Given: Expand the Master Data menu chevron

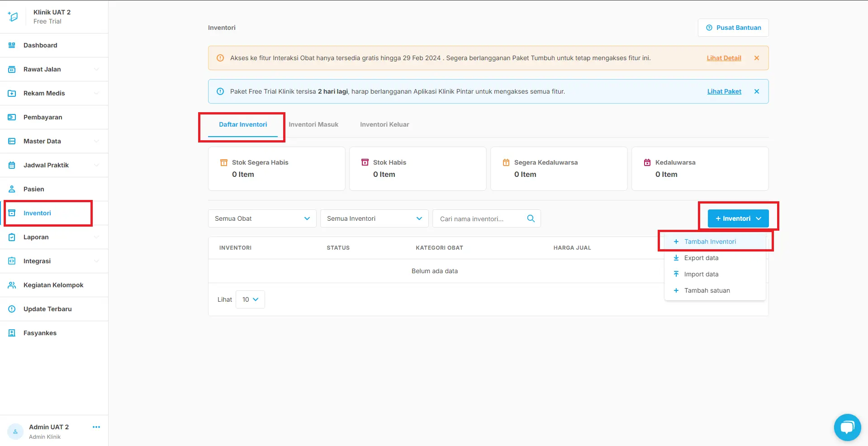Looking at the screenshot, I should (96, 141).
